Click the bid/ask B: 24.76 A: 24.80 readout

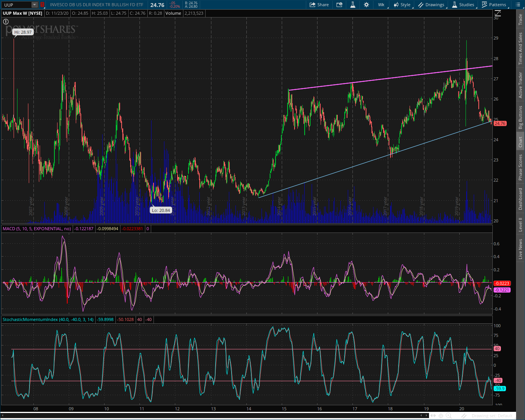pyautogui.click(x=191, y=5)
